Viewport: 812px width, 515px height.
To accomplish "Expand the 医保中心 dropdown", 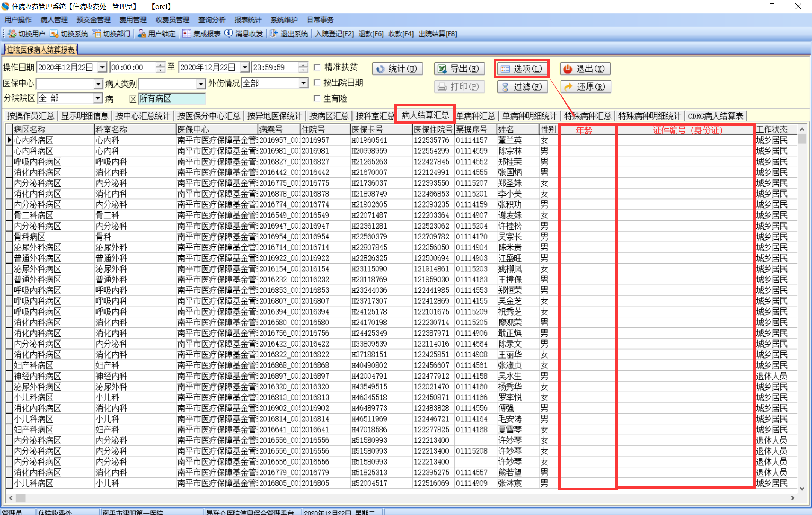I will pos(98,83).
